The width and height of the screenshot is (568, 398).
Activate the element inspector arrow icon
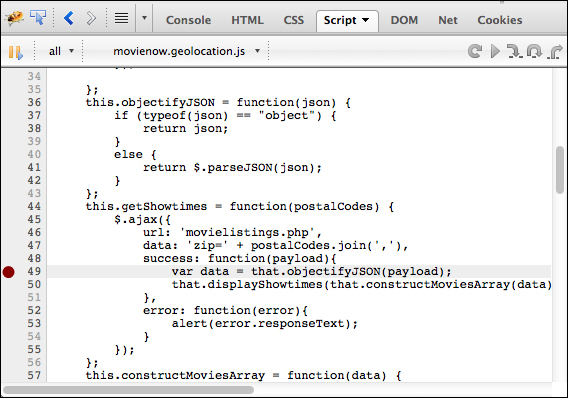pyautogui.click(x=38, y=17)
